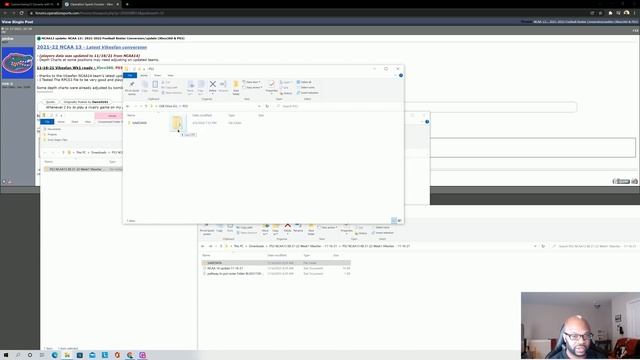Viewport: 640px width, 360px height.
Task: Go back with PS3 window back arrow
Action: [128, 106]
